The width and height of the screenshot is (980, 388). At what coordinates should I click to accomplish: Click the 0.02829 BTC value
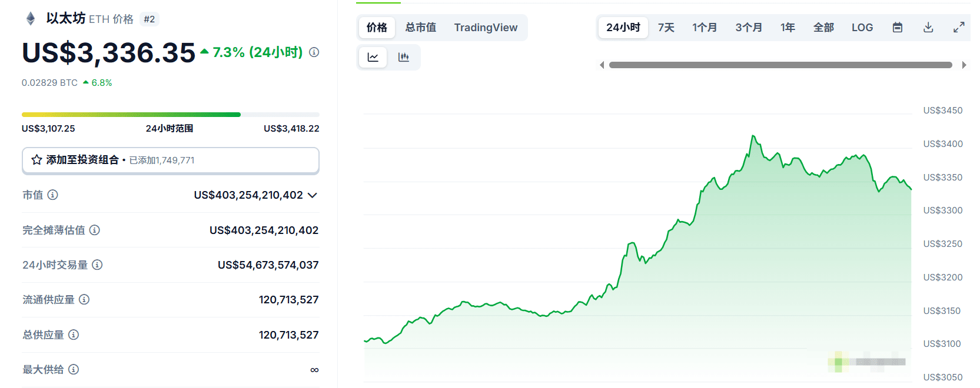(49, 83)
